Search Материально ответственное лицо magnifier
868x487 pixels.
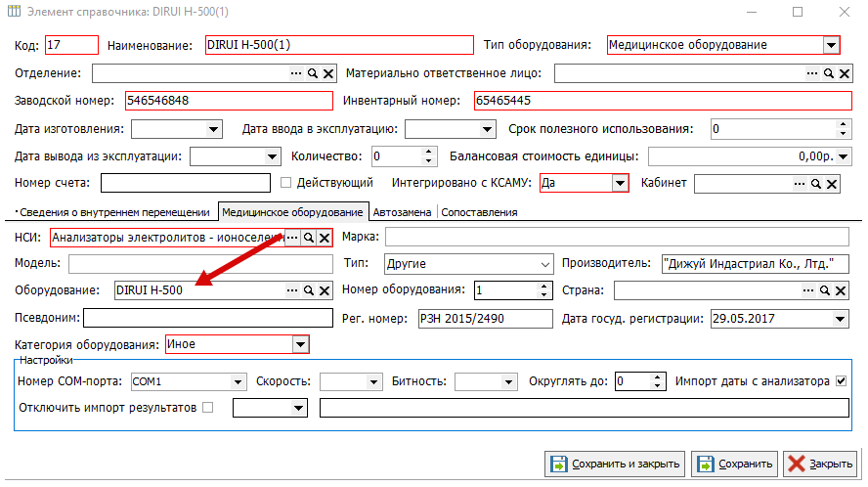828,73
